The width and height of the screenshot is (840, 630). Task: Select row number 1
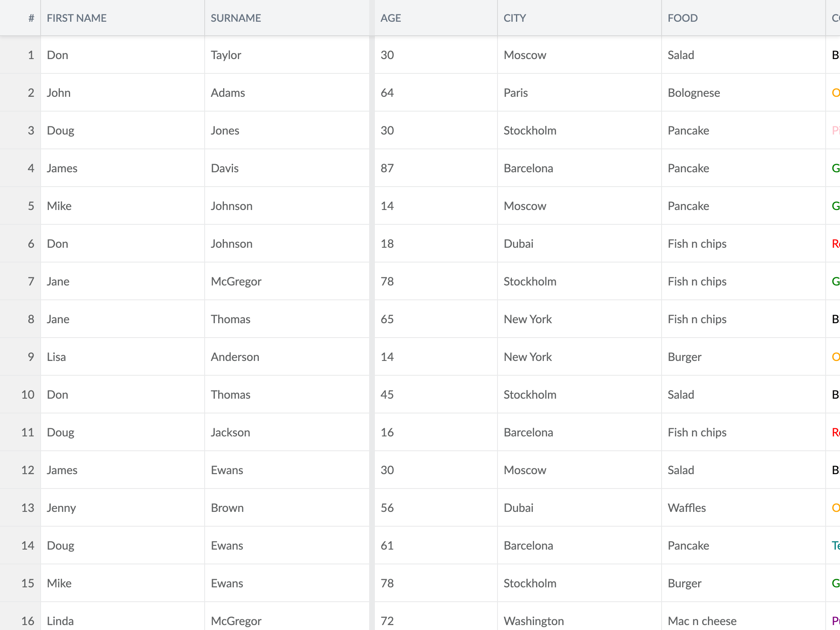(20, 55)
